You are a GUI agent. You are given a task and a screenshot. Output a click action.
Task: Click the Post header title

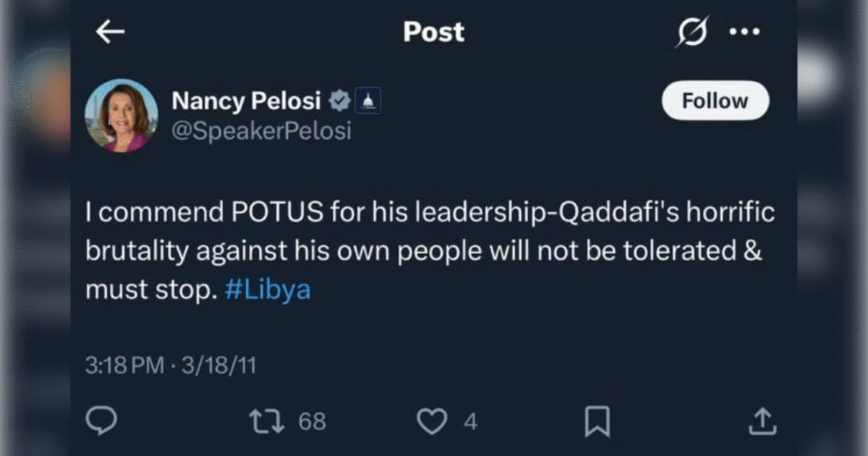pos(433,32)
